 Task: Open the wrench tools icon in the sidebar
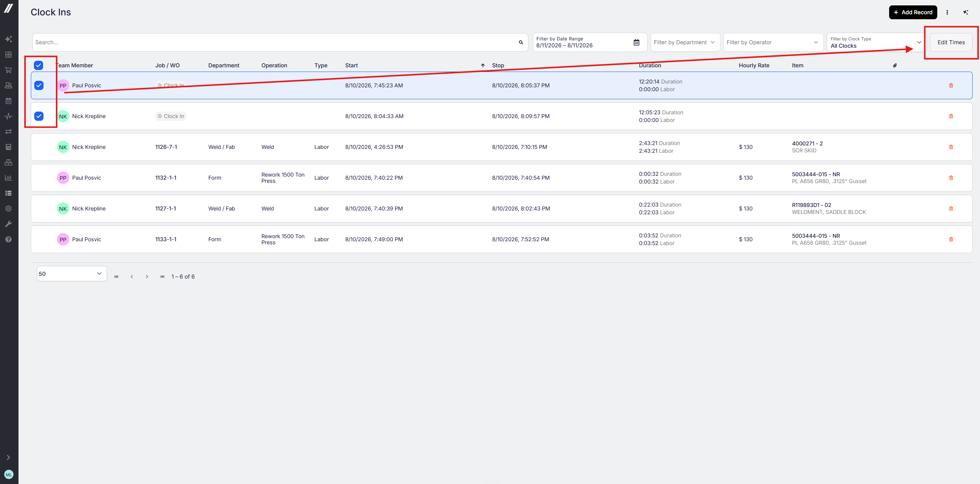click(x=8, y=224)
